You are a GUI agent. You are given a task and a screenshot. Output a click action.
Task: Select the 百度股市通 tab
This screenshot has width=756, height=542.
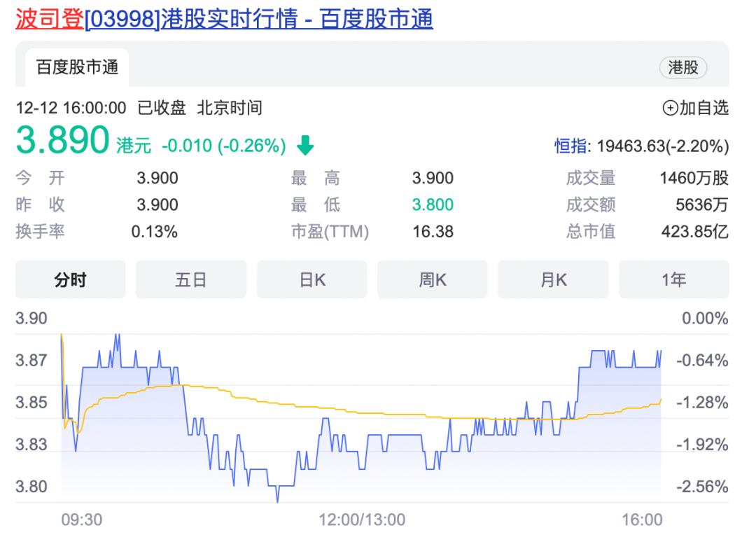[77, 67]
